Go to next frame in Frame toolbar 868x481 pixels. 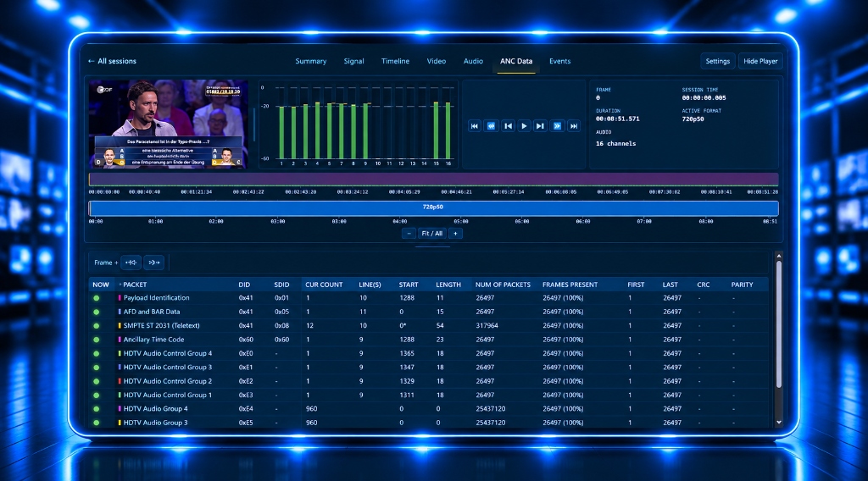point(154,263)
